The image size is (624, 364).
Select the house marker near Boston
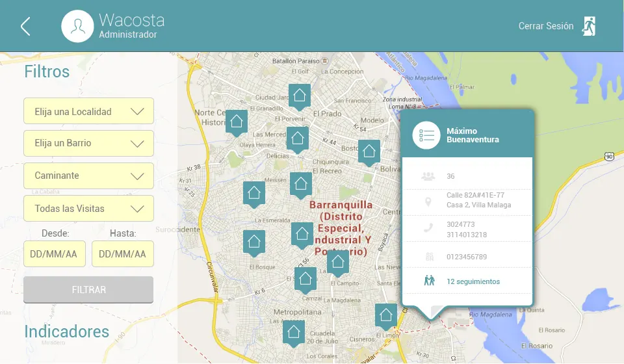pyautogui.click(x=369, y=152)
